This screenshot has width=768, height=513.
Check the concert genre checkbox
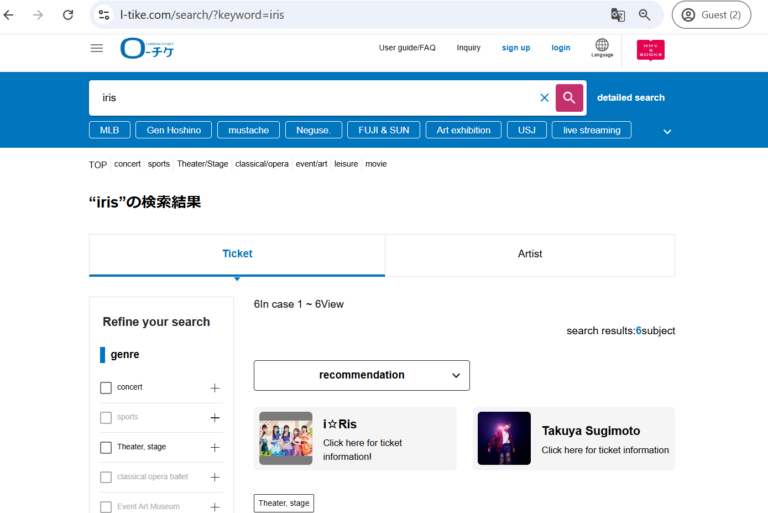point(106,388)
